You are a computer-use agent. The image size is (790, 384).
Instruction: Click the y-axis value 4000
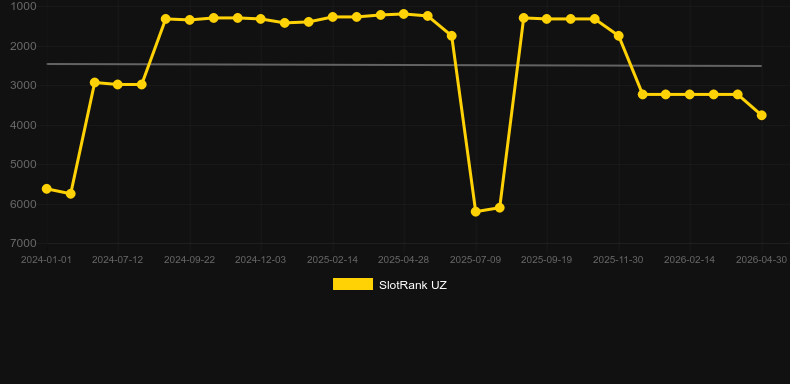coord(24,125)
